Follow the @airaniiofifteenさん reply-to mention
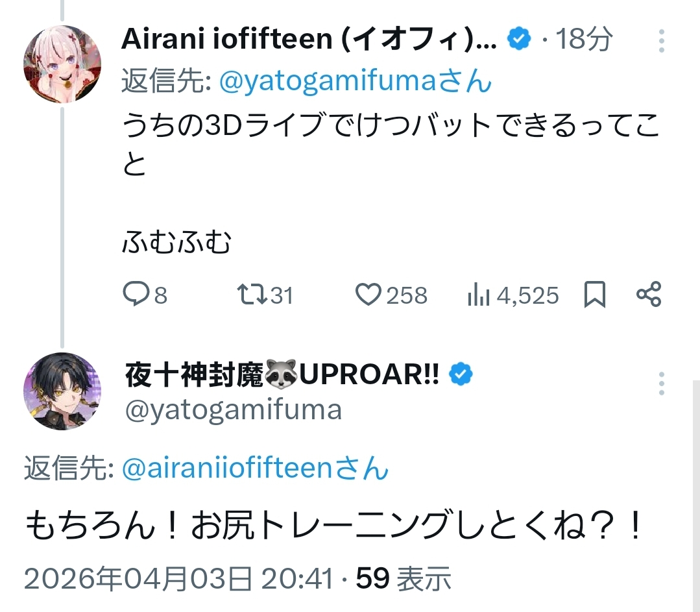The width and height of the screenshot is (700, 612). (x=255, y=469)
